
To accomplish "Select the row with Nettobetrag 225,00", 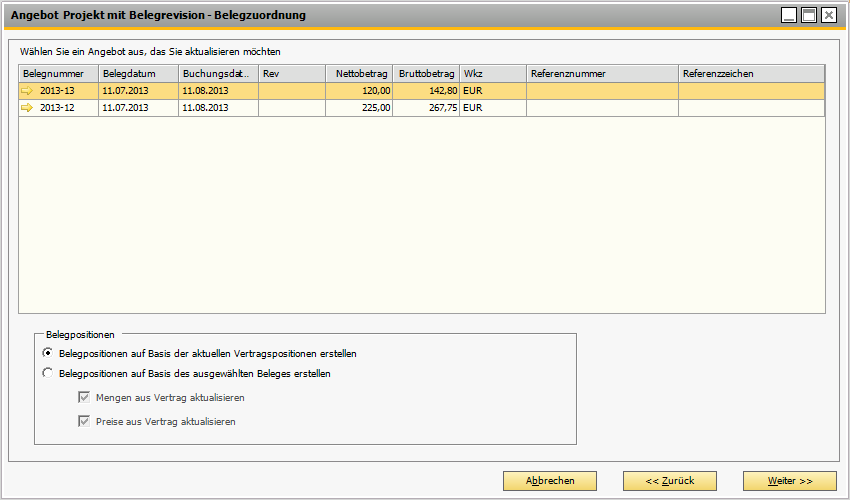I will coord(359,108).
